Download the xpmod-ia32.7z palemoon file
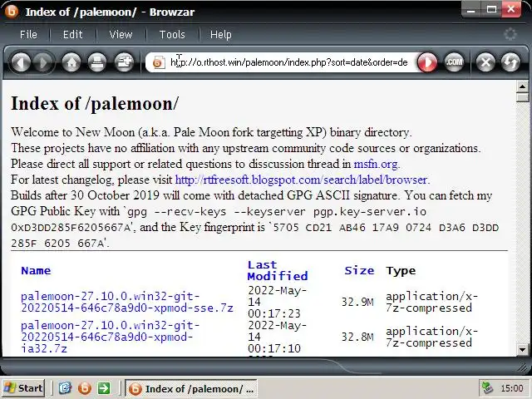 (110, 337)
